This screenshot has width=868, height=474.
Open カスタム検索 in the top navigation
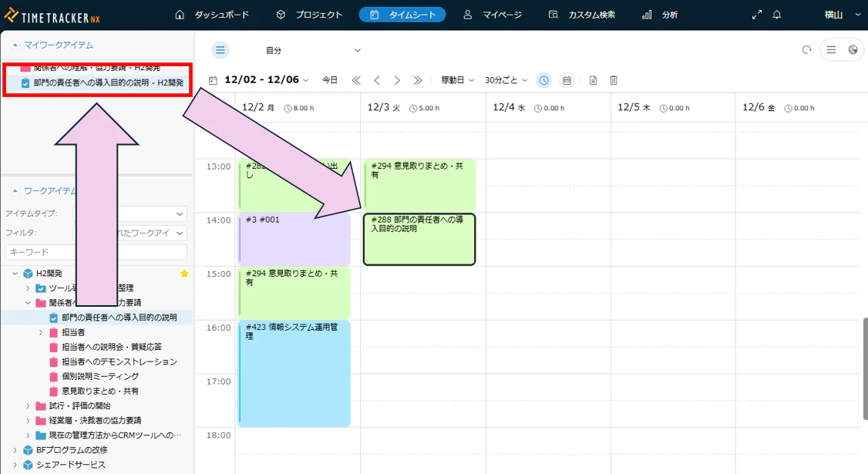[x=582, y=15]
